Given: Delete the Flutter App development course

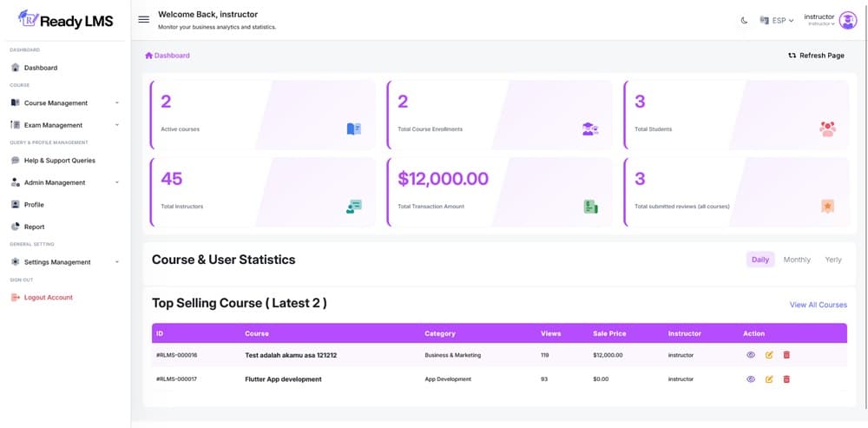Looking at the screenshot, I should tap(786, 379).
